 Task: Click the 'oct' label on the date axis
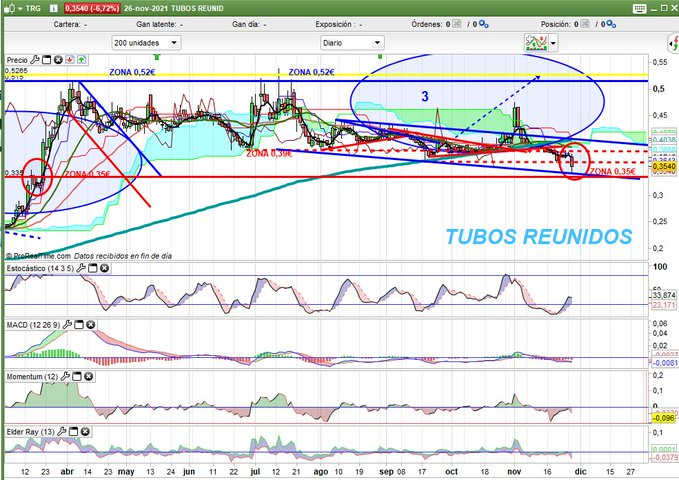[x=452, y=472]
